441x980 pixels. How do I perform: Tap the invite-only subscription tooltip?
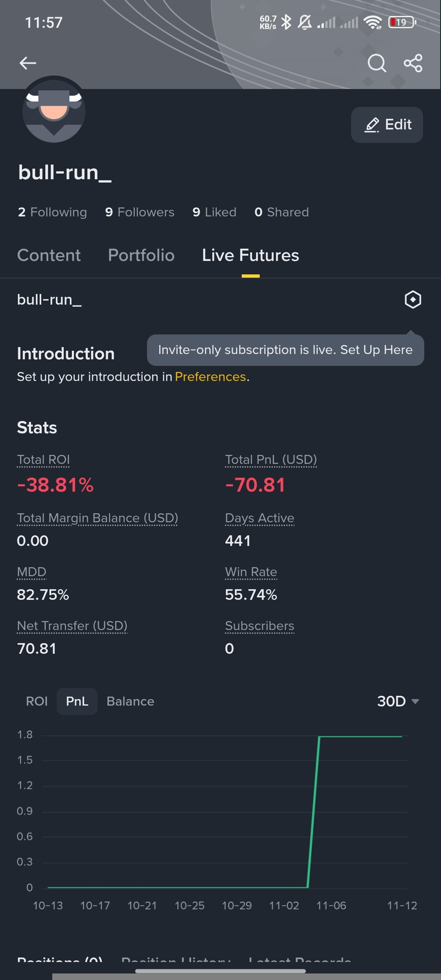point(285,350)
